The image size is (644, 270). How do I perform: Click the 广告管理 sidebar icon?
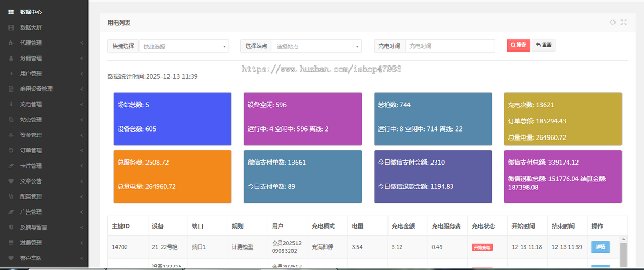[11, 211]
